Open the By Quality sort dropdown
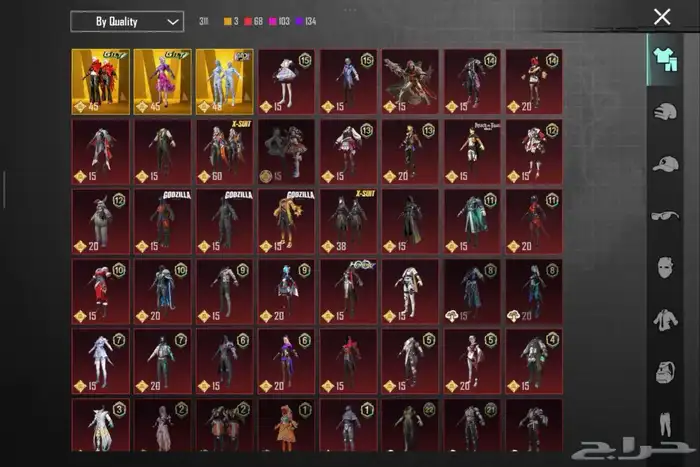The image size is (700, 467). 127,21
